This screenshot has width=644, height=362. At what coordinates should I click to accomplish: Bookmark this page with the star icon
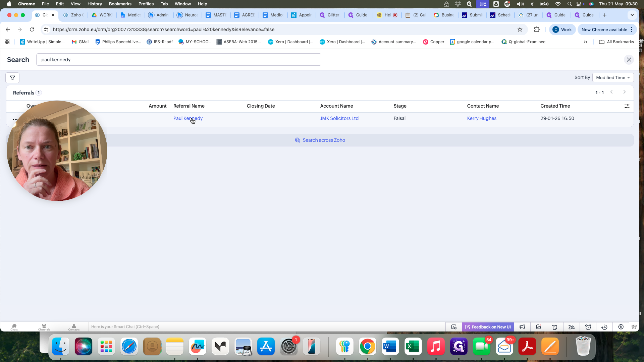point(520,29)
